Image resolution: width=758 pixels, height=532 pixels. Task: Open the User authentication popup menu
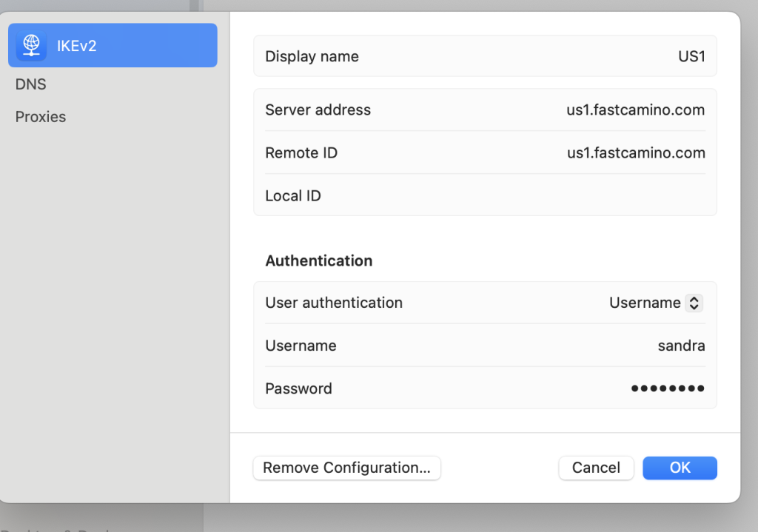coord(655,303)
